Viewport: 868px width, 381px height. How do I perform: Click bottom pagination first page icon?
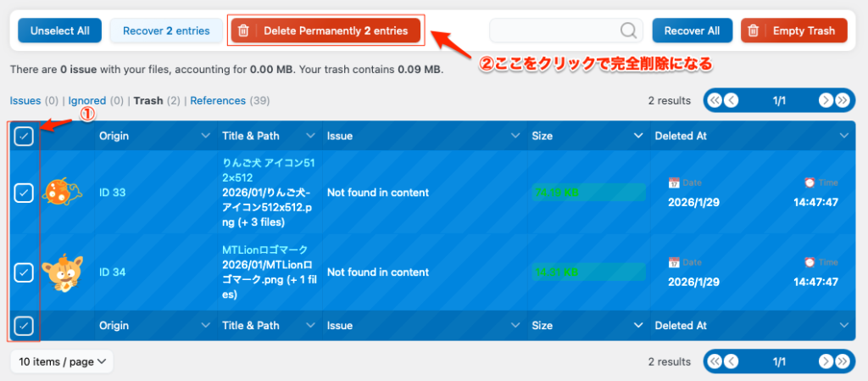(x=715, y=361)
